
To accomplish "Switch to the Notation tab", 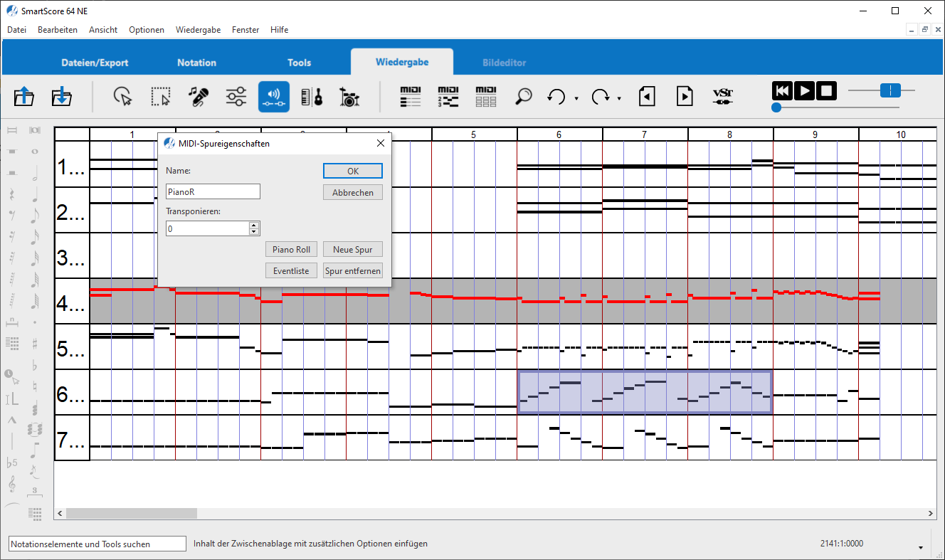I will point(196,63).
